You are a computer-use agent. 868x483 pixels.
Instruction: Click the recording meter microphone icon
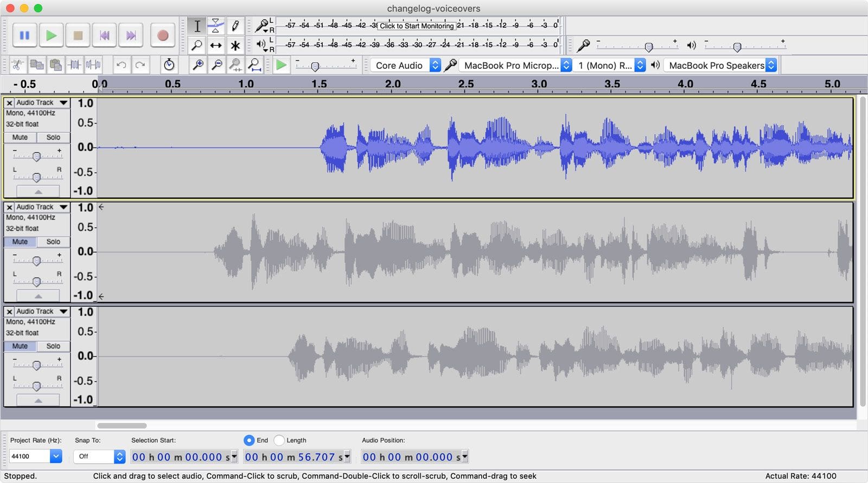click(x=262, y=25)
